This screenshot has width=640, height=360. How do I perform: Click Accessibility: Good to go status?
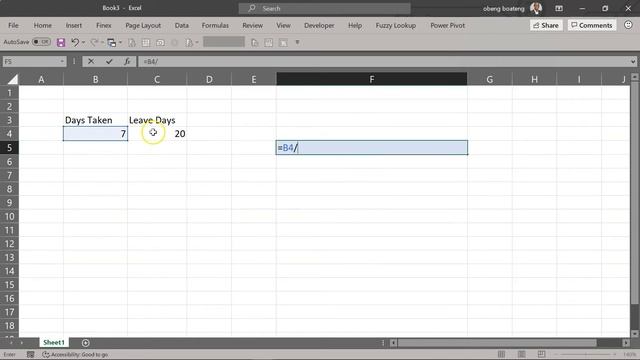click(x=76, y=354)
